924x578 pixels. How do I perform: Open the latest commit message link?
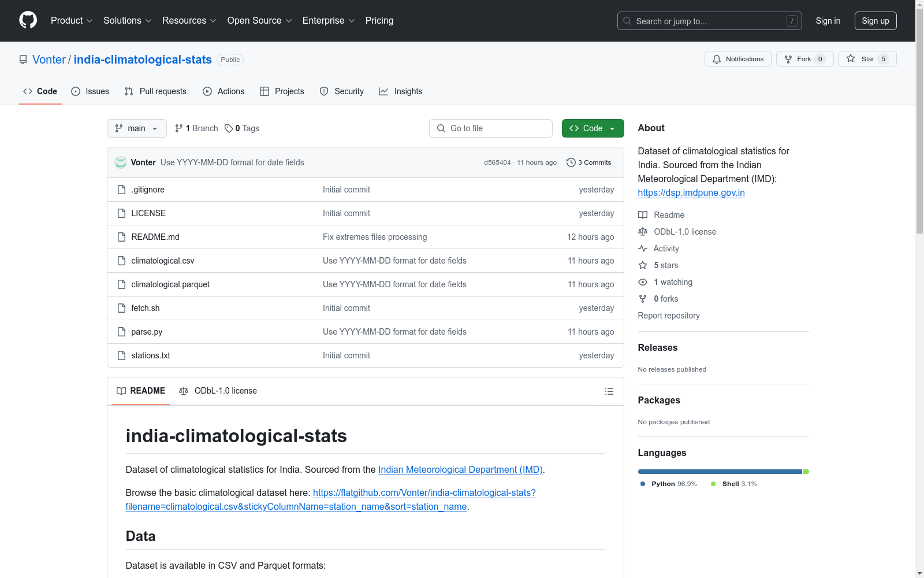pos(232,162)
